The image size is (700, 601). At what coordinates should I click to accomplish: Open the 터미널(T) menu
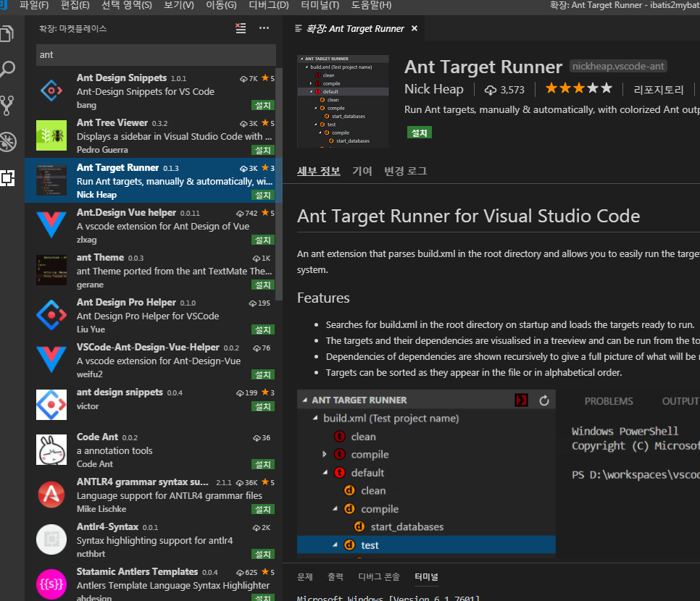(320, 5)
